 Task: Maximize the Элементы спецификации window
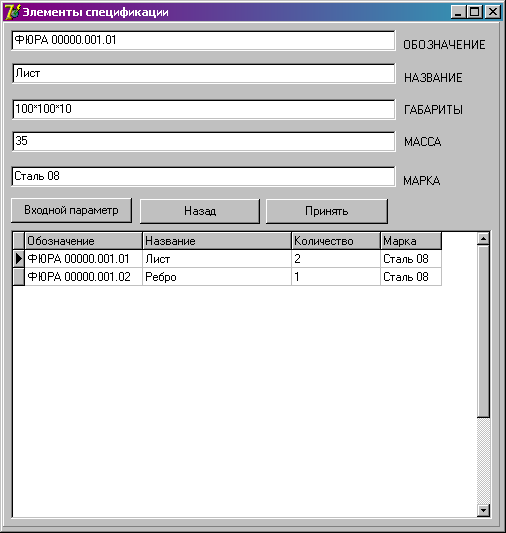[475, 12]
